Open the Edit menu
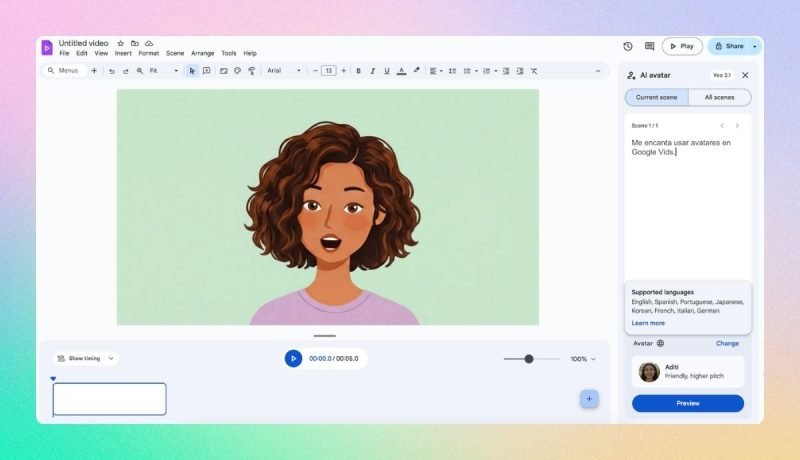Viewport: 800px width, 460px height. [82, 53]
